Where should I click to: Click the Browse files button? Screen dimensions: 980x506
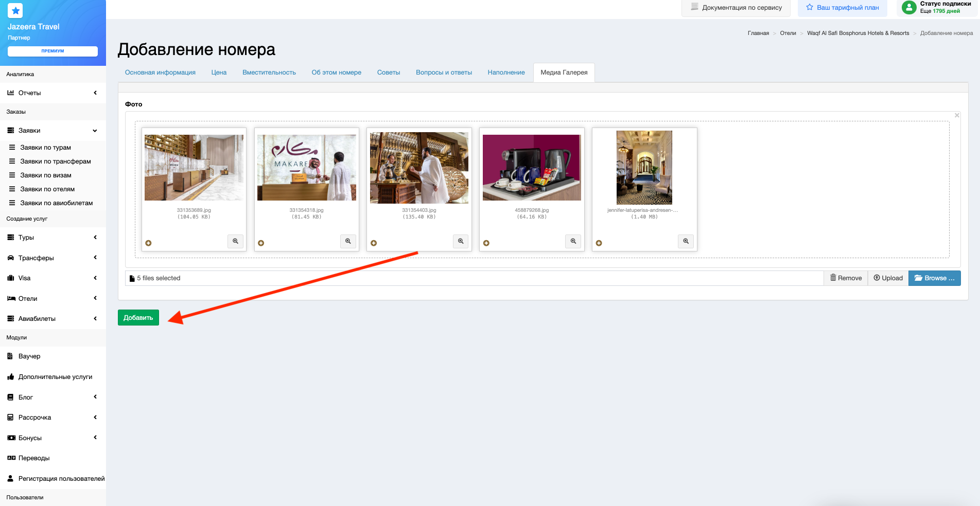934,278
